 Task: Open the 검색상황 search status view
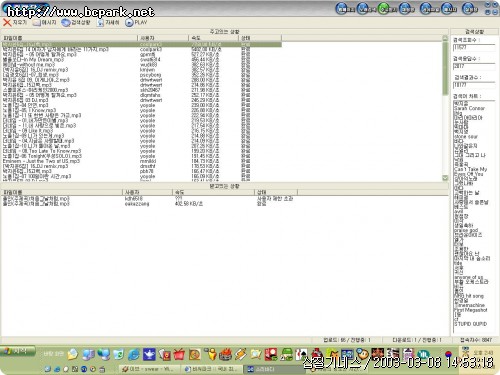76,22
